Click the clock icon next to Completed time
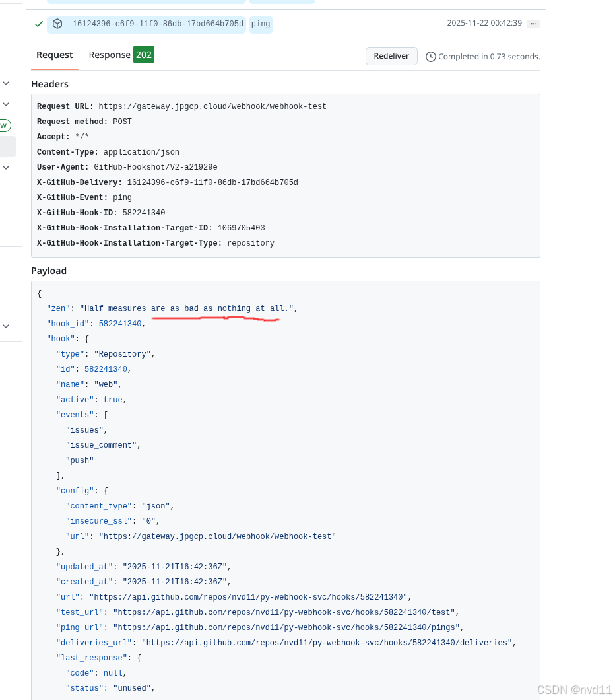Image resolution: width=615 pixels, height=700 pixels. tap(430, 57)
